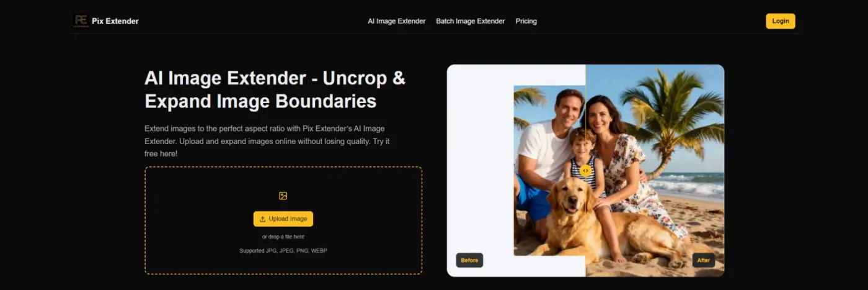Go to the Pricing page
The image size is (868, 290).
[526, 21]
